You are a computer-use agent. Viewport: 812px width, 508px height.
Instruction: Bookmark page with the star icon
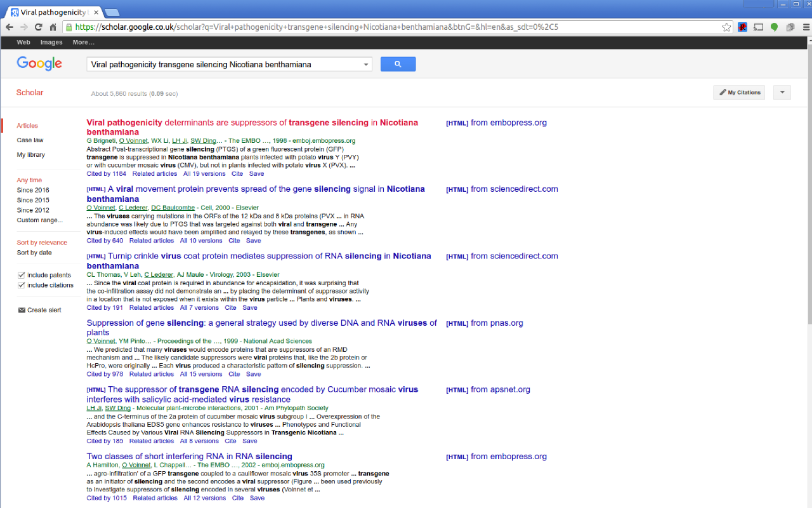(x=726, y=27)
